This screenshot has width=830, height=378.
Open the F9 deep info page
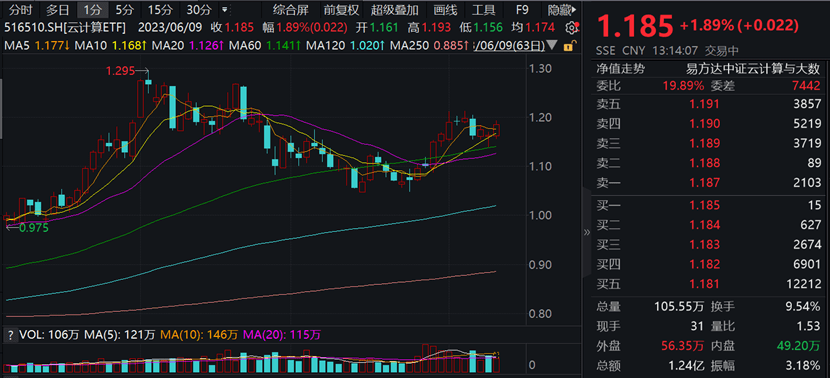[x=522, y=10]
